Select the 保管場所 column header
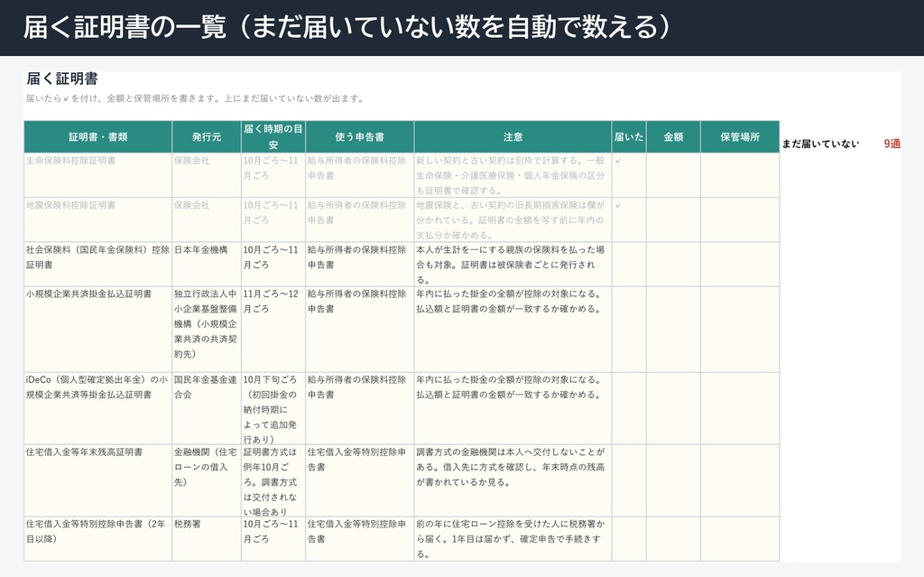 pyautogui.click(x=740, y=137)
